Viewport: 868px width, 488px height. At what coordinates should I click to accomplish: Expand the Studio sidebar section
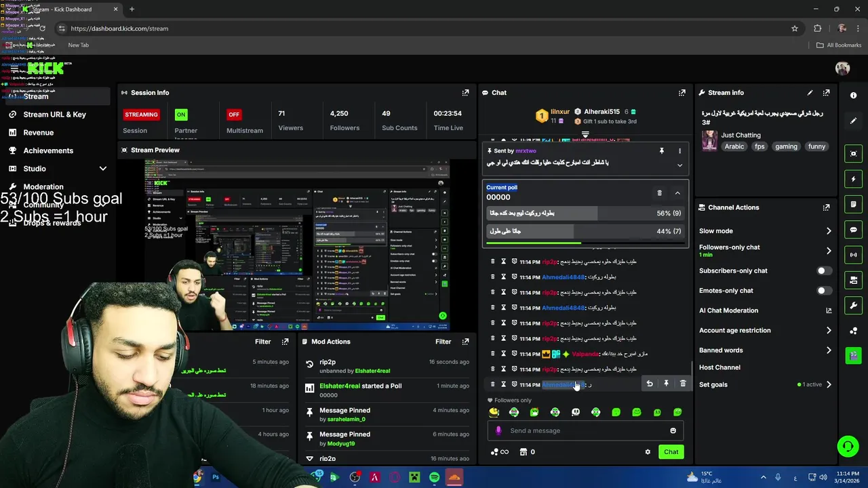click(103, 169)
